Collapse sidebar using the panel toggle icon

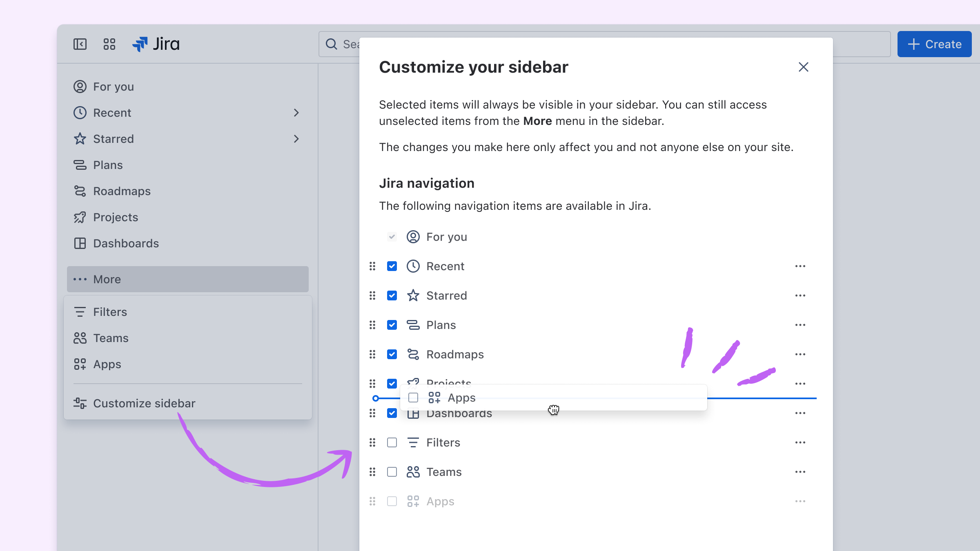80,44
